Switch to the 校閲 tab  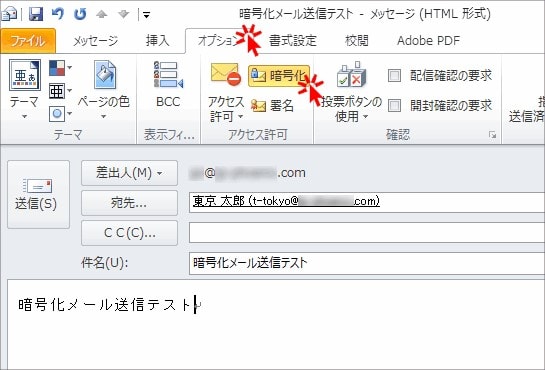[357, 41]
